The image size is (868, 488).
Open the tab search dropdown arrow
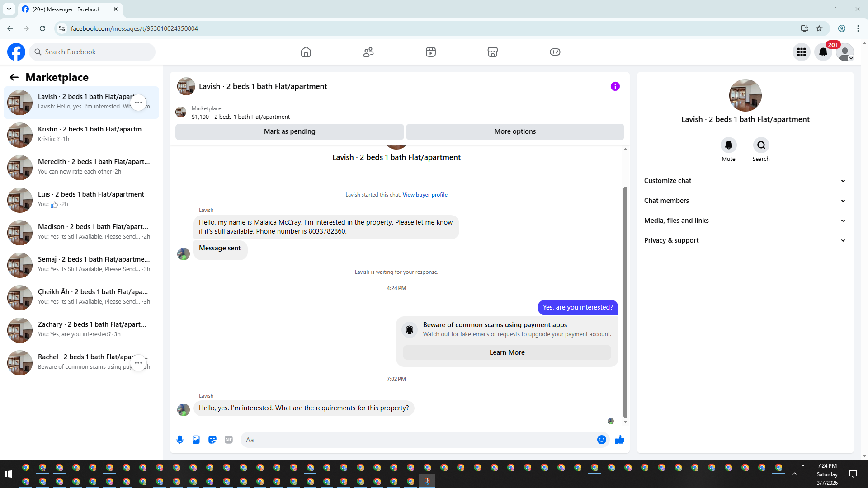click(9, 9)
